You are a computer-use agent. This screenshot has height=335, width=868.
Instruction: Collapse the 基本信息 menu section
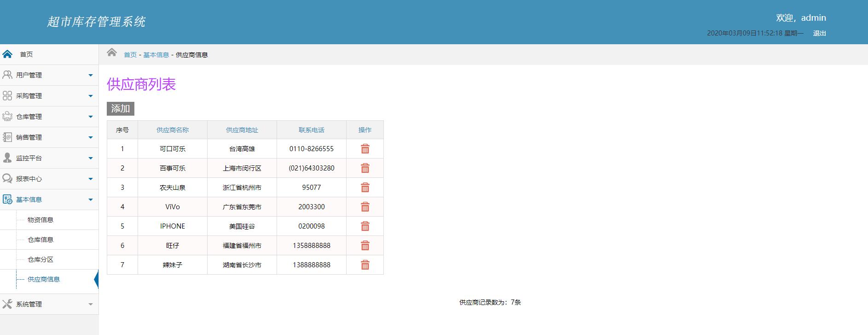pyautogui.click(x=91, y=200)
